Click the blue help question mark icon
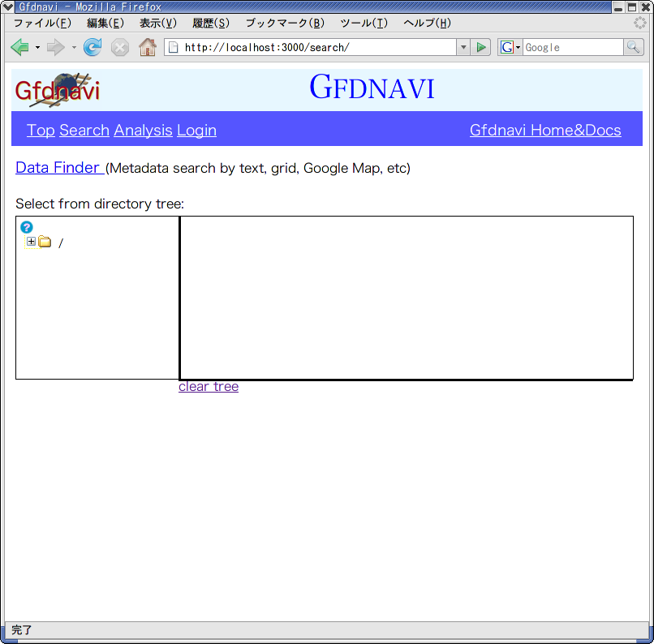The height and width of the screenshot is (644, 654). point(26,227)
